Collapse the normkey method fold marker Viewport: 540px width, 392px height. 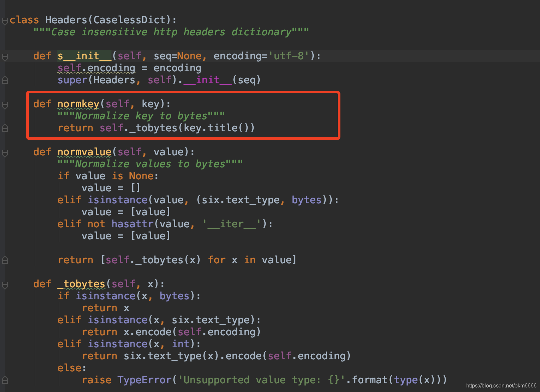5,105
